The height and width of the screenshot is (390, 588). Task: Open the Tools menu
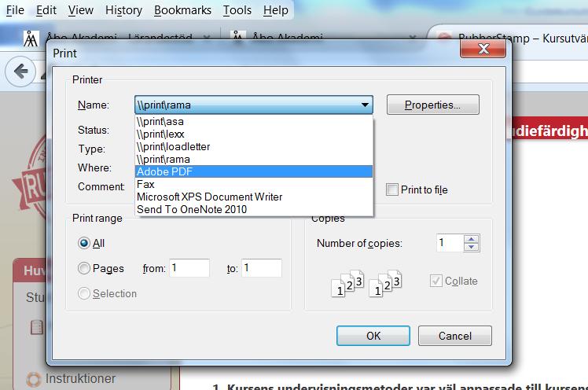click(x=237, y=10)
